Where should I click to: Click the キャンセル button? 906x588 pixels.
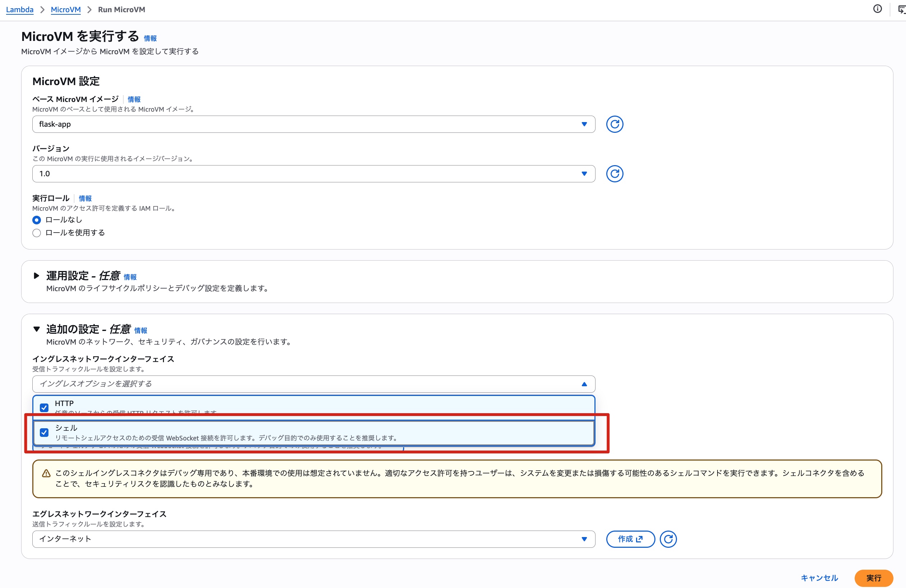(x=819, y=578)
